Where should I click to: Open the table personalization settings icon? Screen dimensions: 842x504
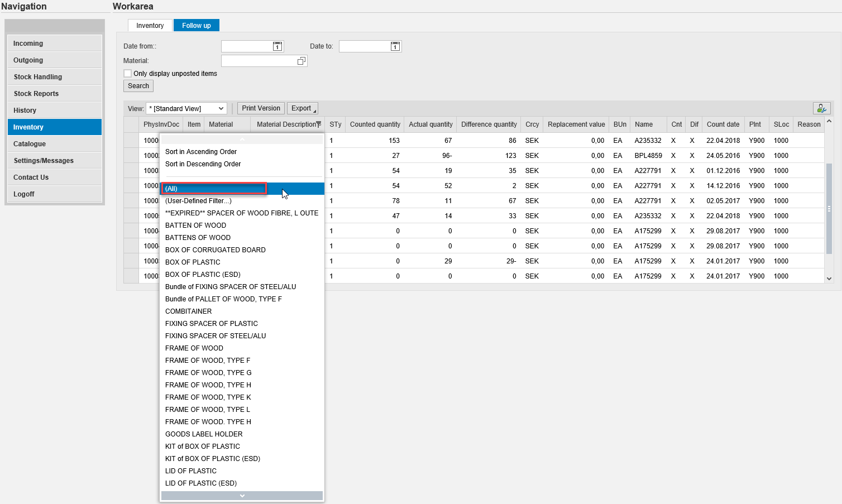tap(821, 108)
